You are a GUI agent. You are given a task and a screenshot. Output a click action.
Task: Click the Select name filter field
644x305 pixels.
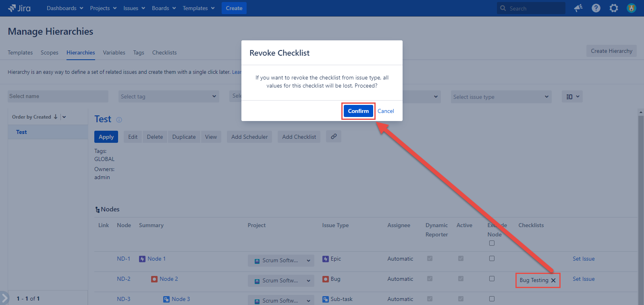(58, 96)
